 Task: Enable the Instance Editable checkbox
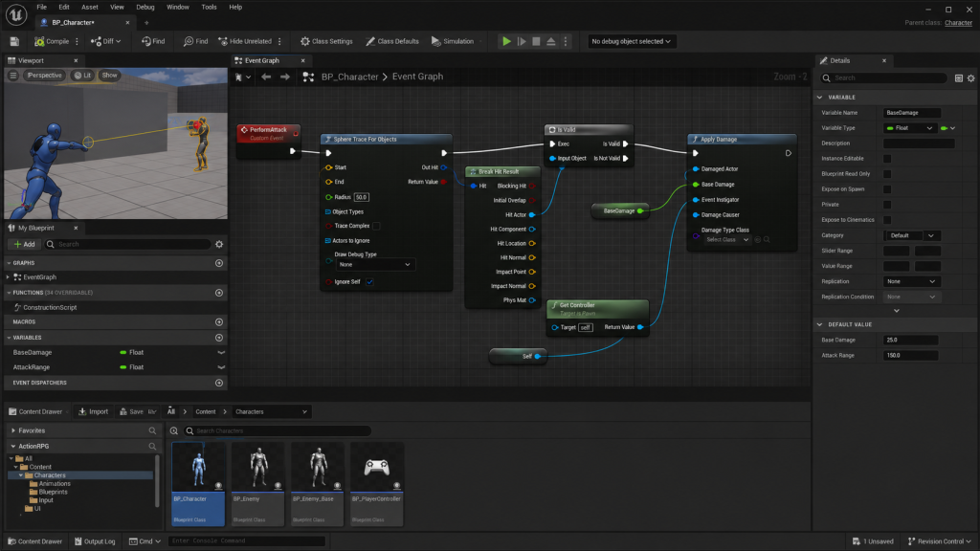point(887,159)
